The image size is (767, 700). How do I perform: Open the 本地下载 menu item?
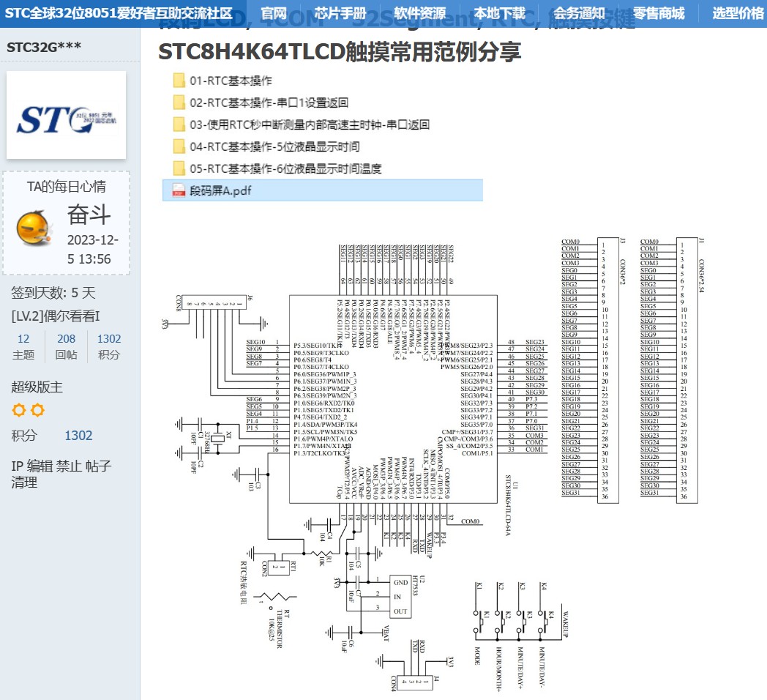500,13
